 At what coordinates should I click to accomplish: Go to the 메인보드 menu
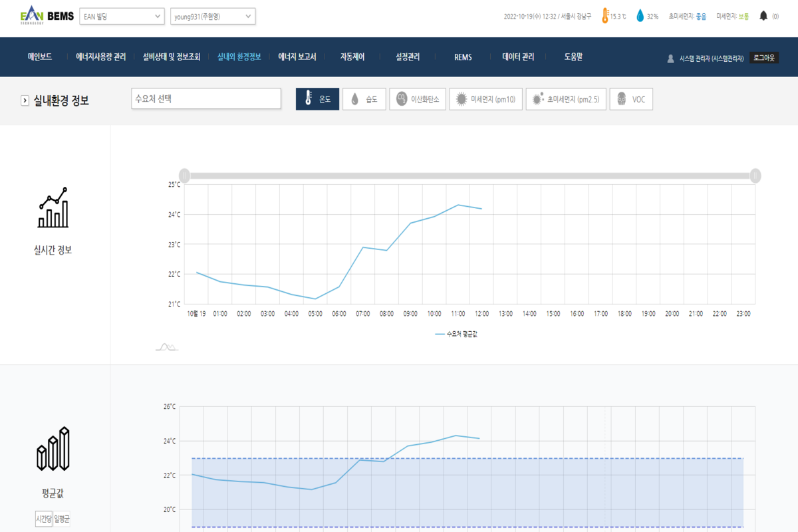click(x=40, y=57)
